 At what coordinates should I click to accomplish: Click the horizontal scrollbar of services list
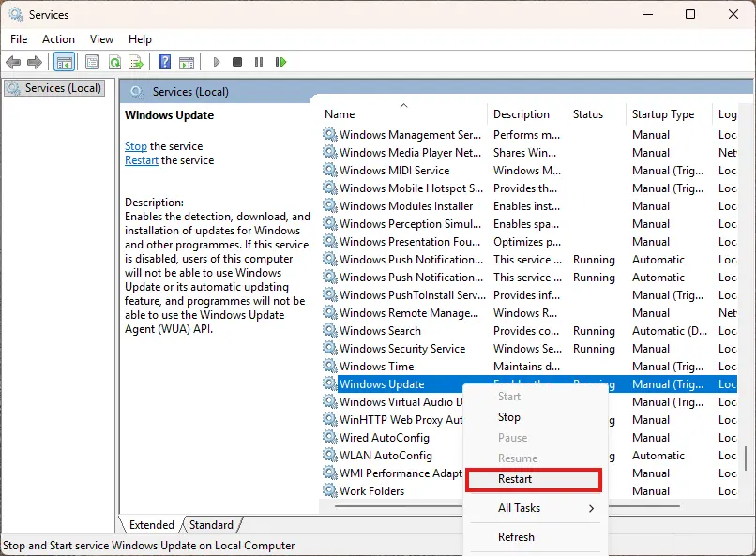pos(399,506)
